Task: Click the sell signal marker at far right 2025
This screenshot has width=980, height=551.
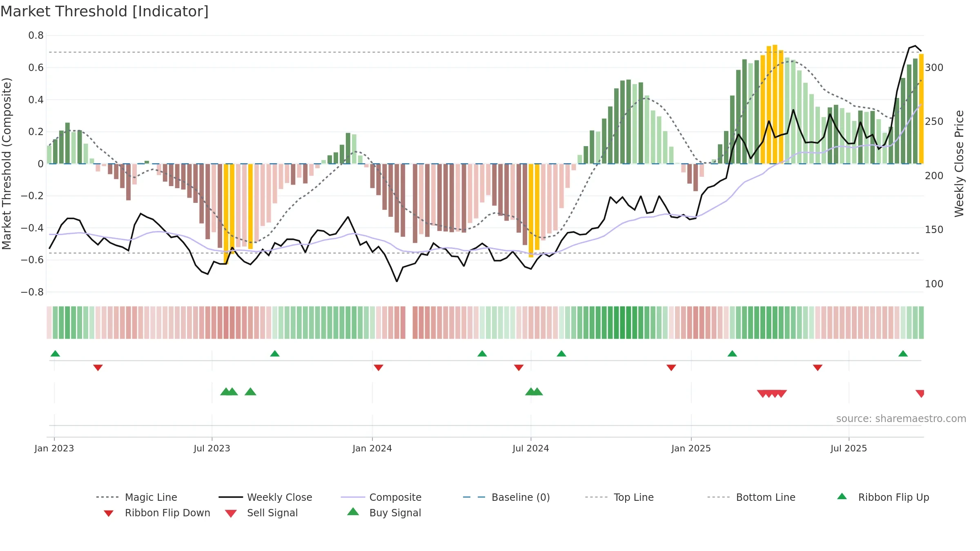Action: (x=920, y=394)
